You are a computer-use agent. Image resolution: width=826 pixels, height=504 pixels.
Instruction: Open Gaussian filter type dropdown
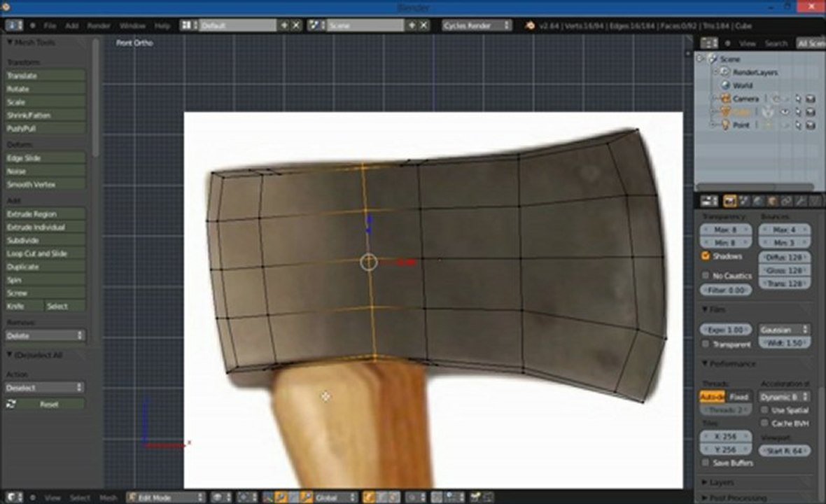click(x=785, y=330)
